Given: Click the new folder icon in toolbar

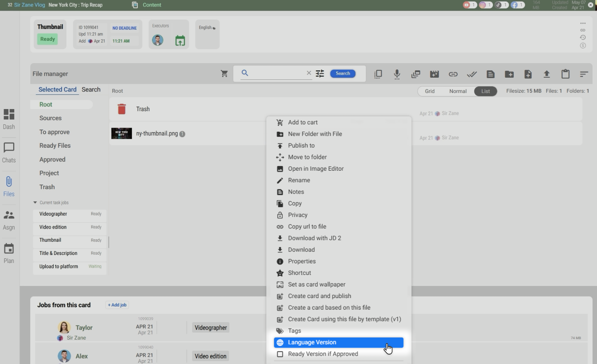Looking at the screenshot, I should click(x=509, y=74).
